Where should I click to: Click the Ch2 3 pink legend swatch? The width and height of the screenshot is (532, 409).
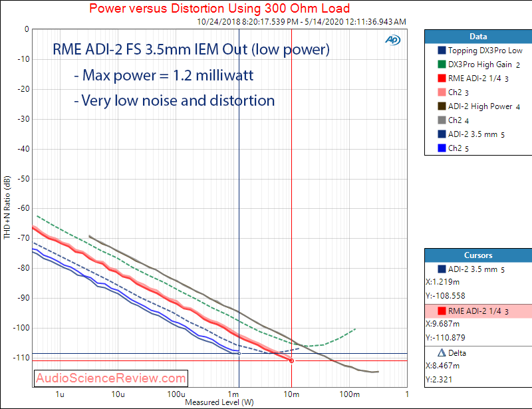pyautogui.click(x=442, y=92)
